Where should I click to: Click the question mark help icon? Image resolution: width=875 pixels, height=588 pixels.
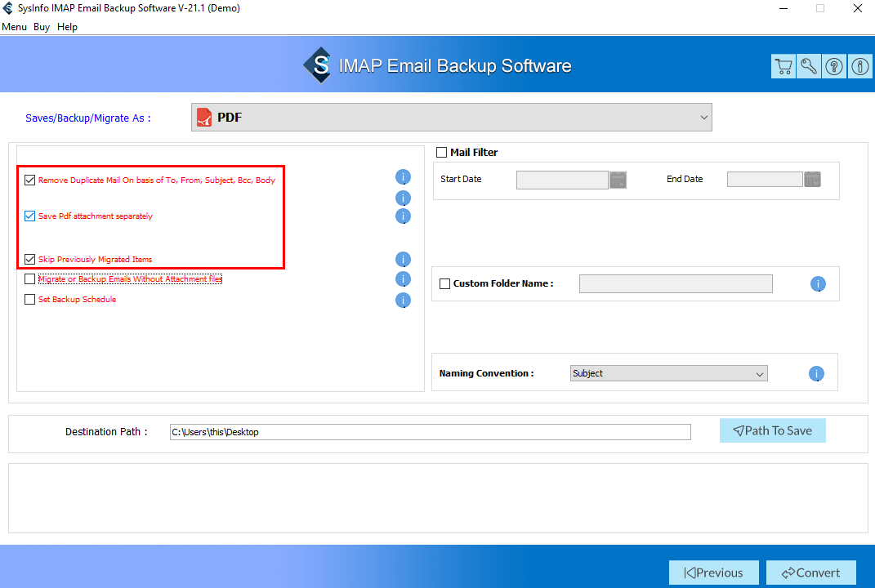[x=834, y=66]
